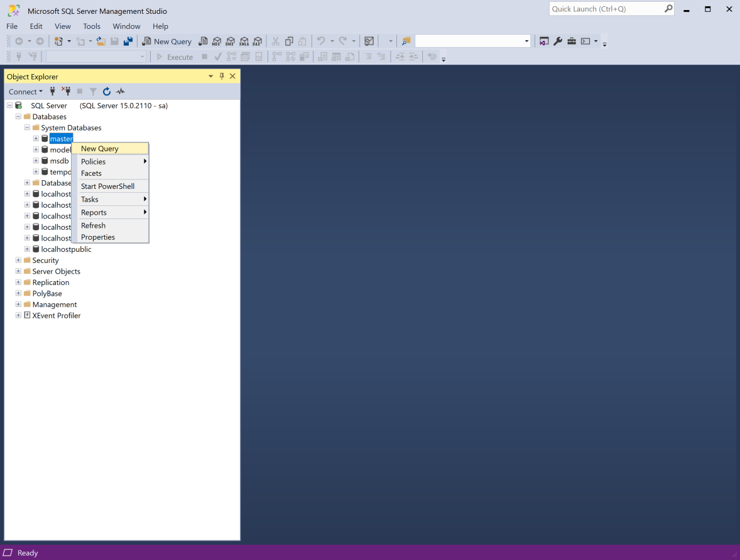Click the Quick Launch search magnifier

(x=668, y=9)
